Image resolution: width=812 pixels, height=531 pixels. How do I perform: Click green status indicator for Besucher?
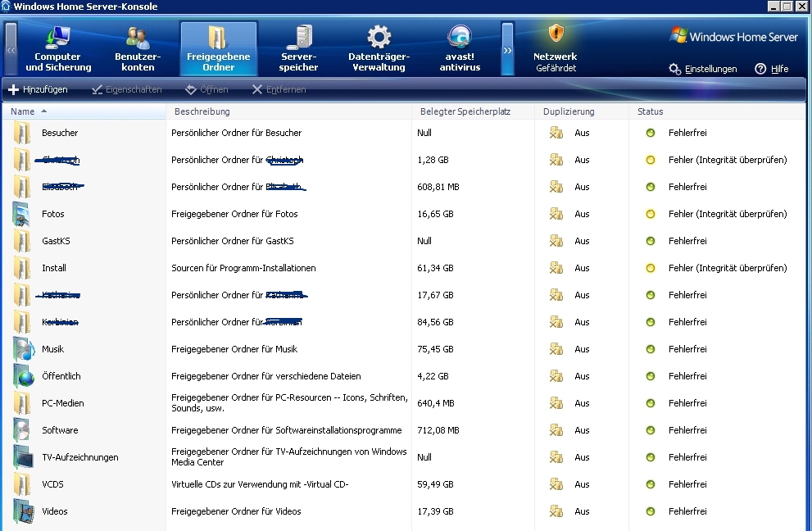(651, 133)
